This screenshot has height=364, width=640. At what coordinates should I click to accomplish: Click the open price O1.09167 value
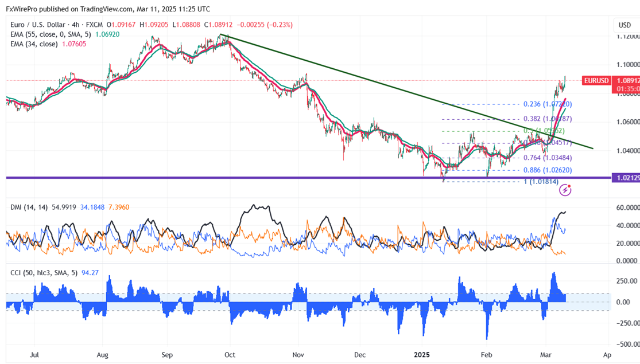pyautogui.click(x=121, y=25)
